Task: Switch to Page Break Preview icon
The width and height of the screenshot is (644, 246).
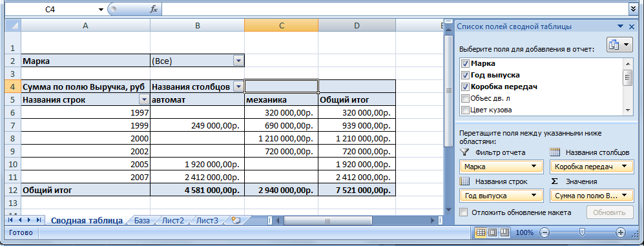Action: tap(504, 233)
